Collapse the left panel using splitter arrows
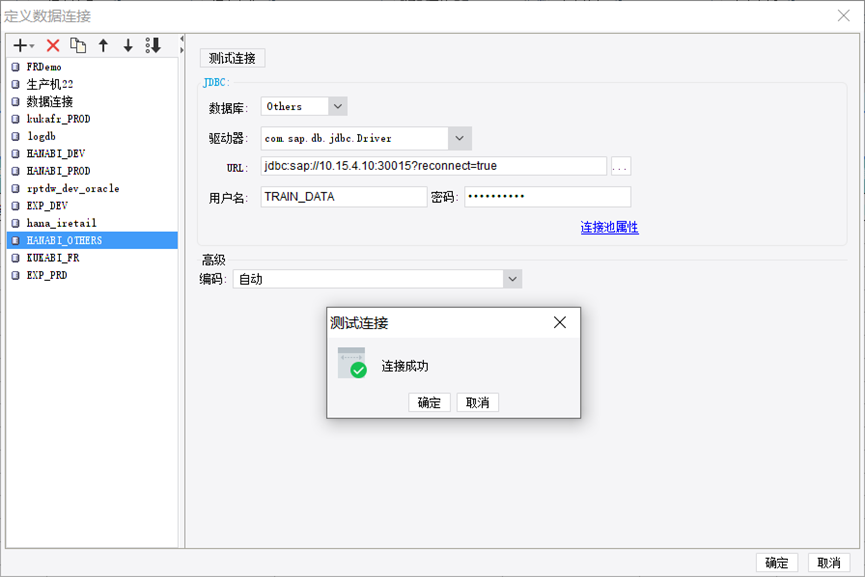Screen dimensions: 865x577 [x=181, y=44]
